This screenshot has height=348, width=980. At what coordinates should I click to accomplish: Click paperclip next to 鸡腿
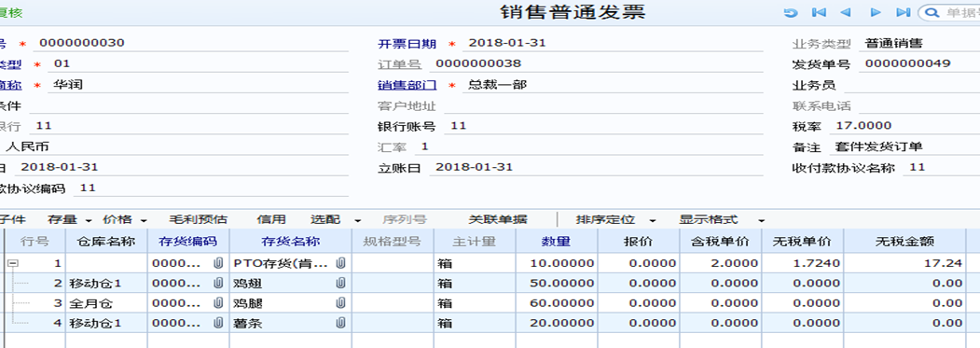(340, 303)
